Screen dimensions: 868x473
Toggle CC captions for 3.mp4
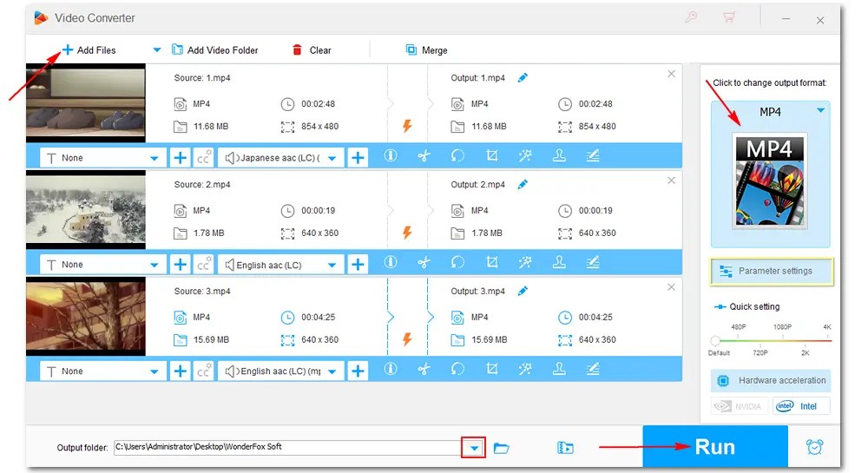pos(203,371)
